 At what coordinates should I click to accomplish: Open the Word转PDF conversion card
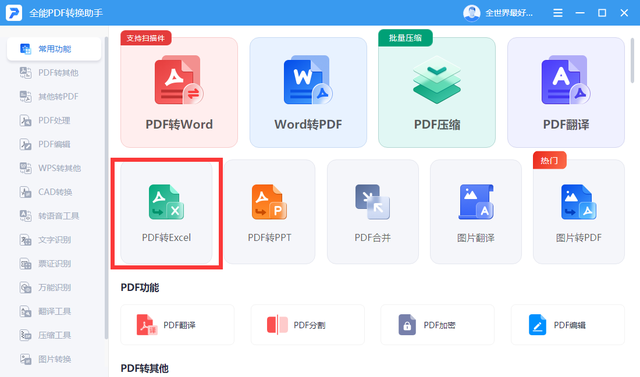pos(308,93)
